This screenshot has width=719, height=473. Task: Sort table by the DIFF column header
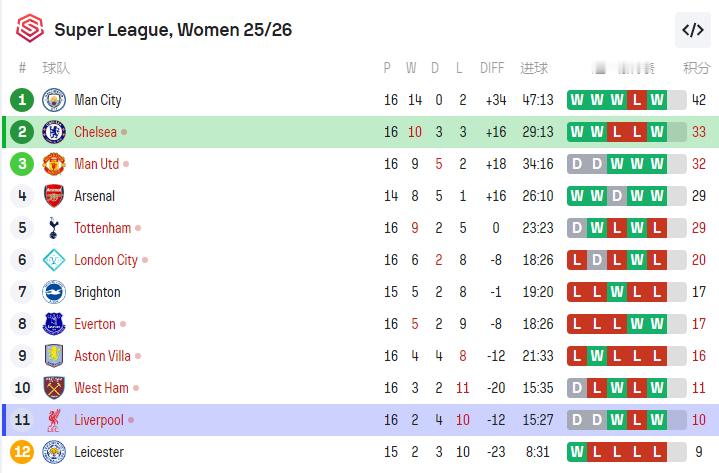pyautogui.click(x=492, y=68)
